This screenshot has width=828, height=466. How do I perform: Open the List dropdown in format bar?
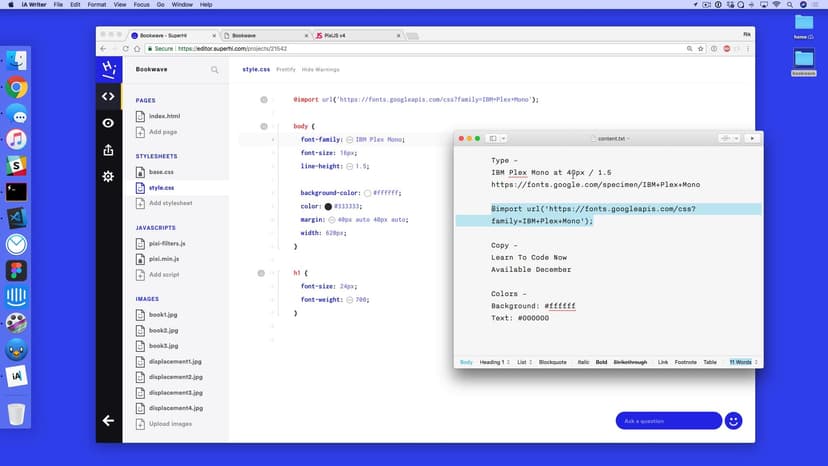click(524, 362)
